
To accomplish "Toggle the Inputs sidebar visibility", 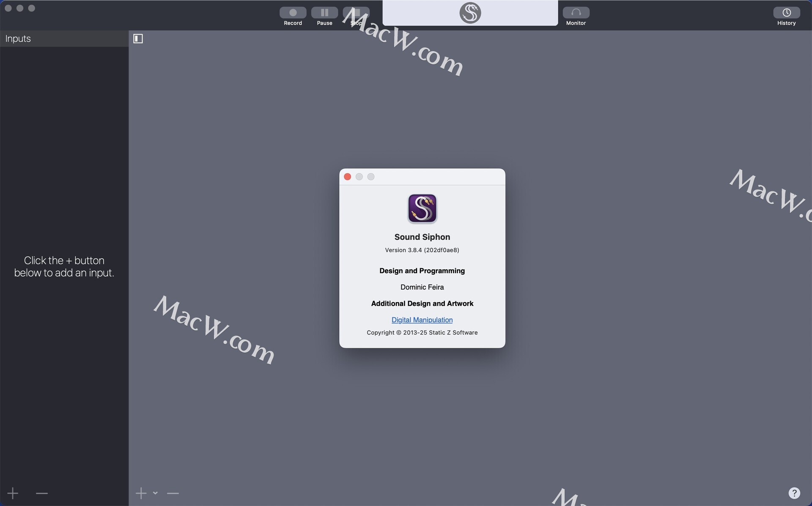I will 138,38.
